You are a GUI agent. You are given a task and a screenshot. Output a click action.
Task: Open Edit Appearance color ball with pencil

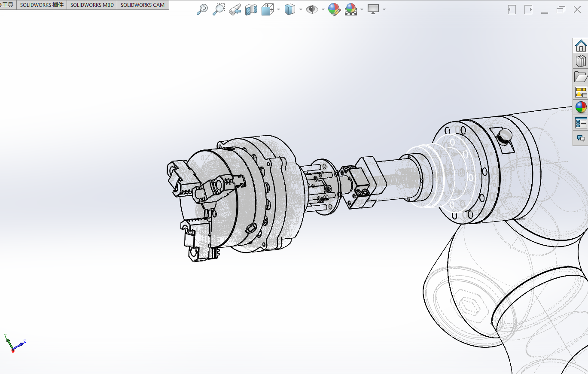pyautogui.click(x=334, y=9)
